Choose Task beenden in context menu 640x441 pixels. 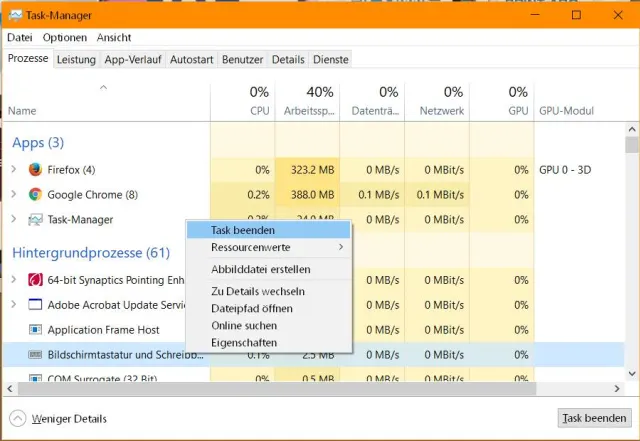[243, 230]
